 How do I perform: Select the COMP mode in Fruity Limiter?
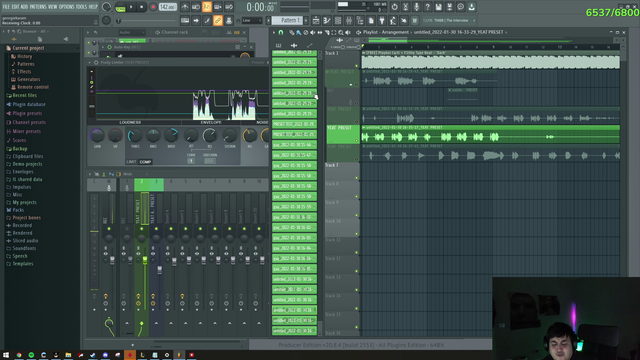pyautogui.click(x=145, y=162)
